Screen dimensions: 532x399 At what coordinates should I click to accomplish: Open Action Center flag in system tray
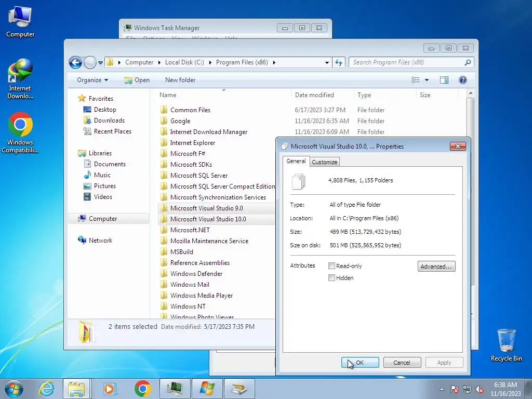pyautogui.click(x=454, y=390)
